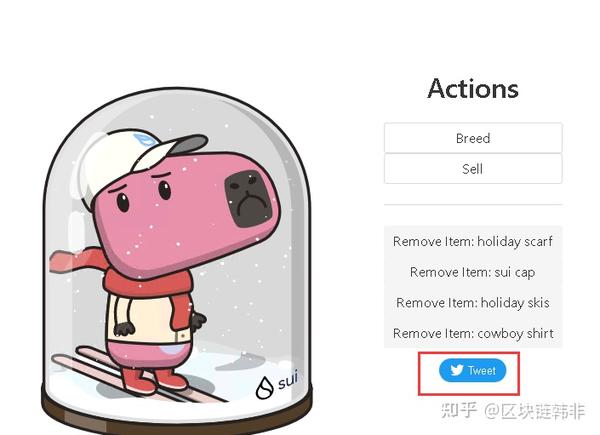Click the 知乎 watermark text
Screen dimensions: 600x435
pos(459,411)
